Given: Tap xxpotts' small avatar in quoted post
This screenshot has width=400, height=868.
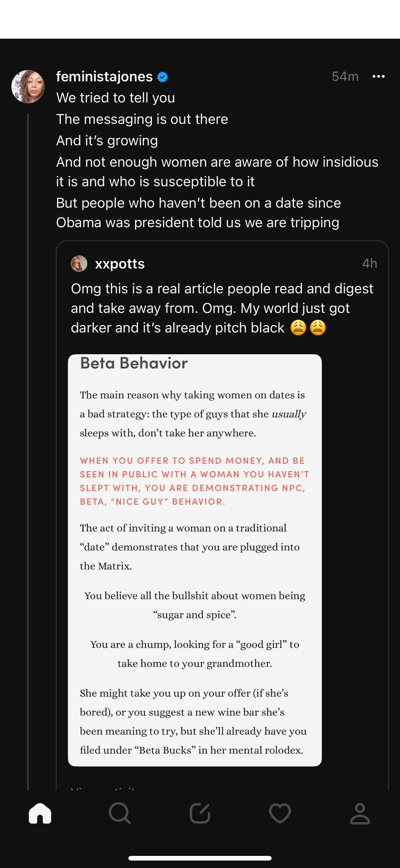Looking at the screenshot, I should tap(79, 264).
